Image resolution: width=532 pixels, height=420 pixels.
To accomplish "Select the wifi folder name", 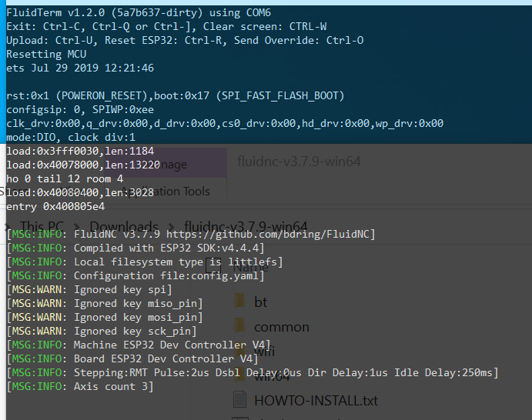I will point(264,352).
